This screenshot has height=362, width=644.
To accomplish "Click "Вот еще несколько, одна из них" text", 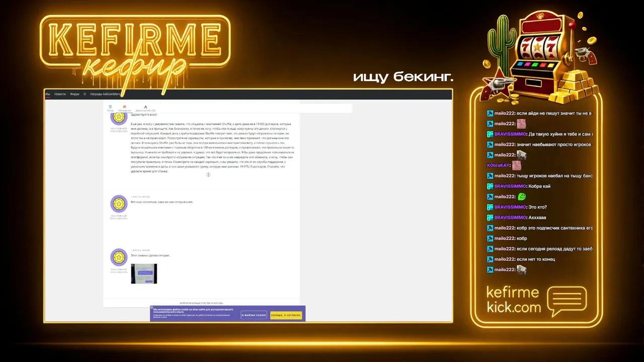I will (162, 202).
